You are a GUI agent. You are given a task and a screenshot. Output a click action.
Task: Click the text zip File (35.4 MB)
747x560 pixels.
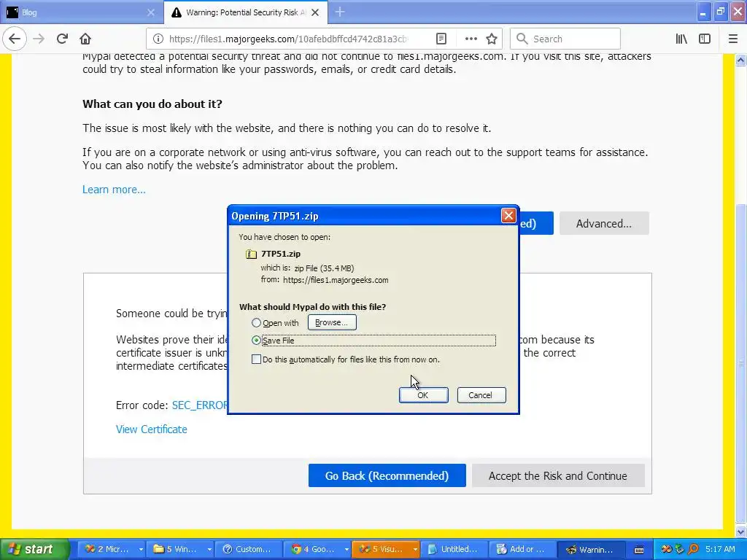pyautogui.click(x=324, y=268)
